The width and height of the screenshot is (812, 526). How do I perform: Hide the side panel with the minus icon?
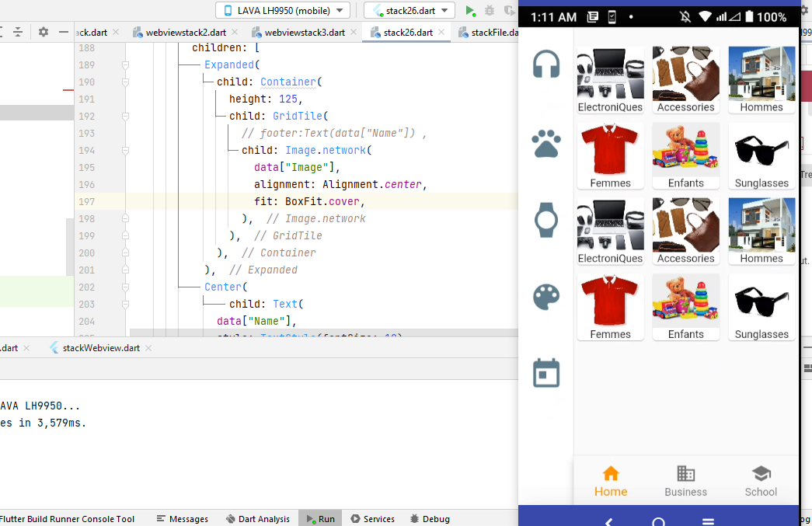click(64, 32)
